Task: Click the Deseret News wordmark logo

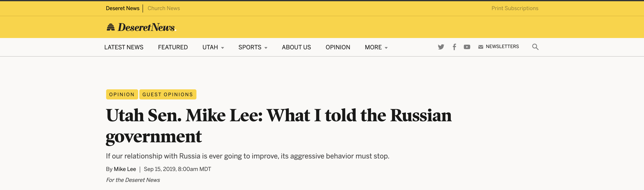Action: point(147,27)
